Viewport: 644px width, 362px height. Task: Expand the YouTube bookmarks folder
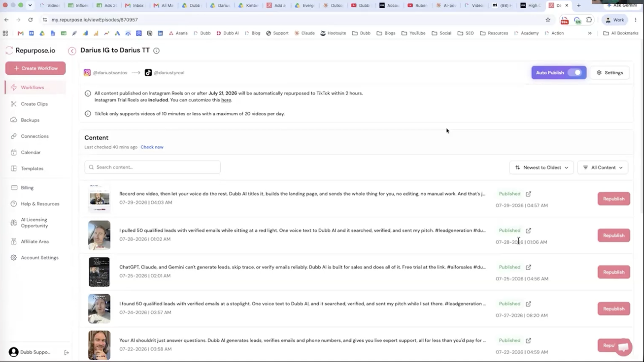413,33
